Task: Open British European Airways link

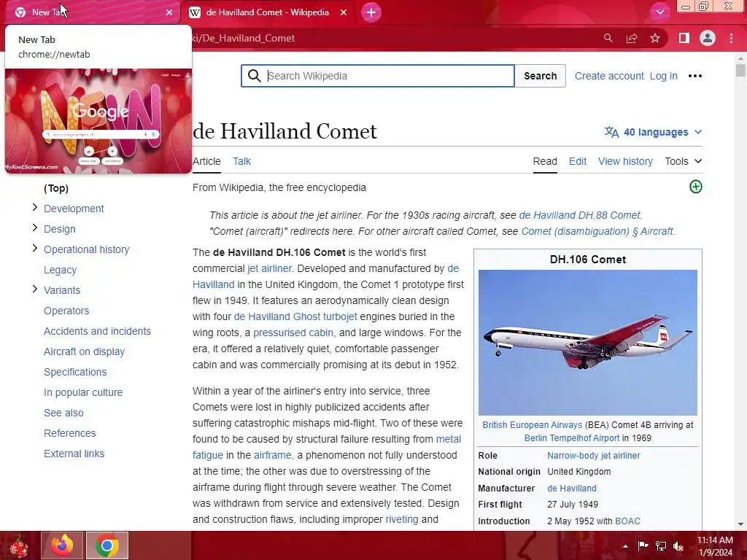Action: [532, 425]
